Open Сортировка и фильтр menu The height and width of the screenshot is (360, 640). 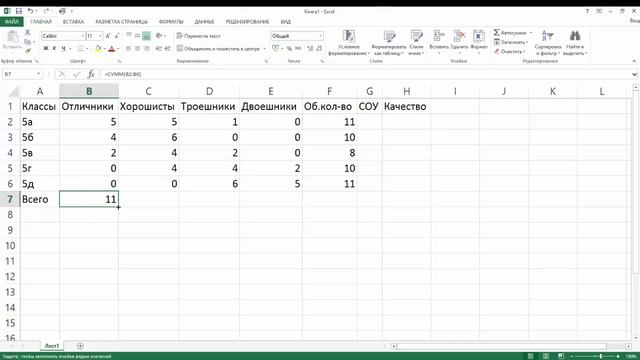pos(547,42)
